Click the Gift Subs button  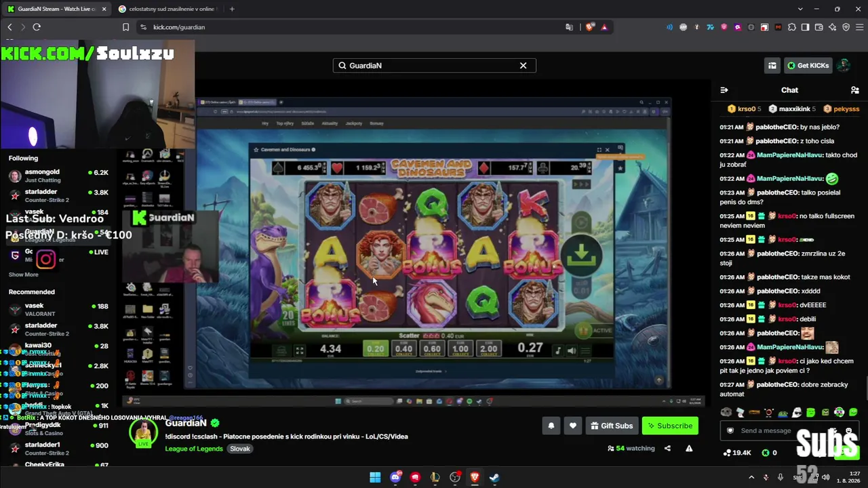612,426
